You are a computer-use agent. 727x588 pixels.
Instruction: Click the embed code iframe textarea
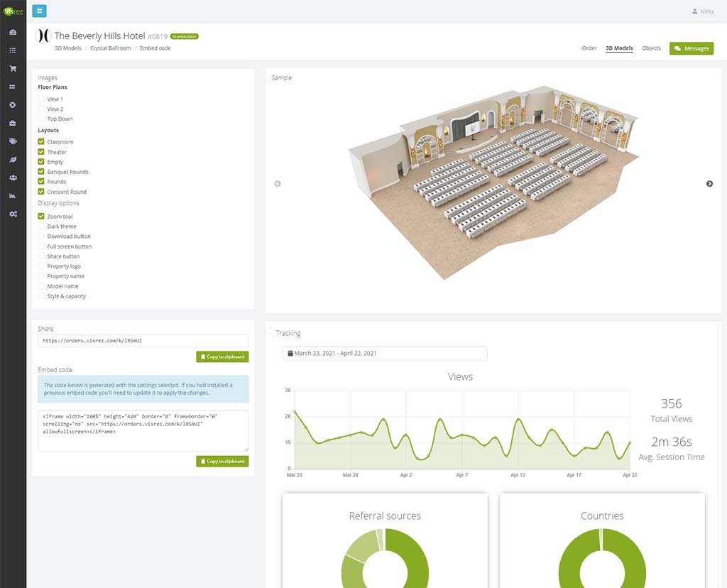click(x=143, y=431)
